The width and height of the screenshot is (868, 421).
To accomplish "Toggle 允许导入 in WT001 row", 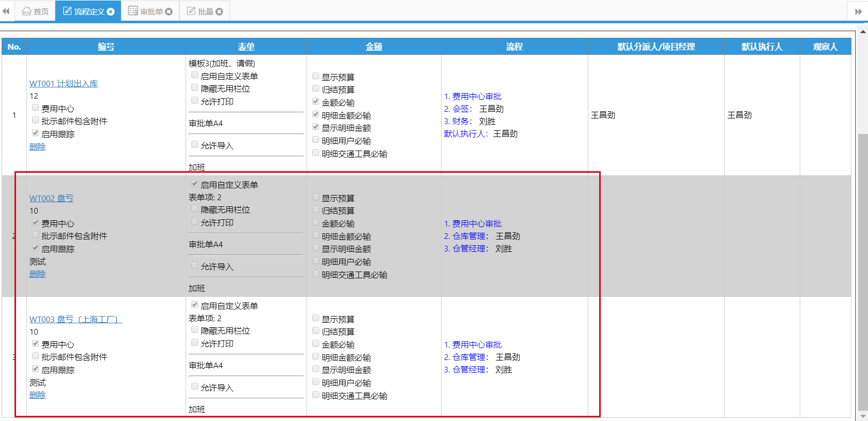I will tap(195, 144).
